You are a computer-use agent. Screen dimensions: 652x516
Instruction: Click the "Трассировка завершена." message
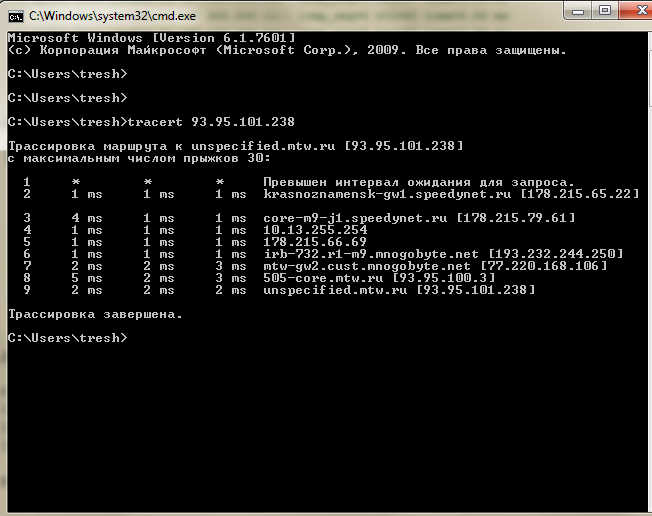pos(95,314)
